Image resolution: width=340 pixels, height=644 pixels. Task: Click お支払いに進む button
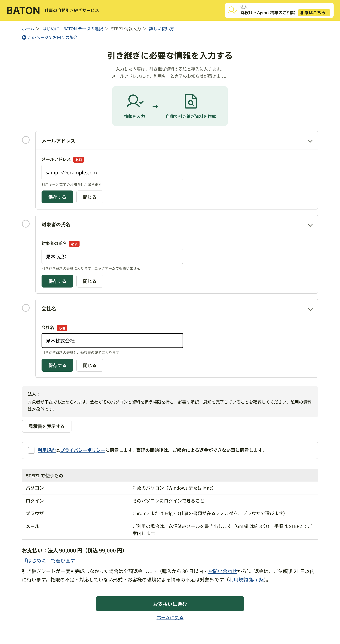170,604
